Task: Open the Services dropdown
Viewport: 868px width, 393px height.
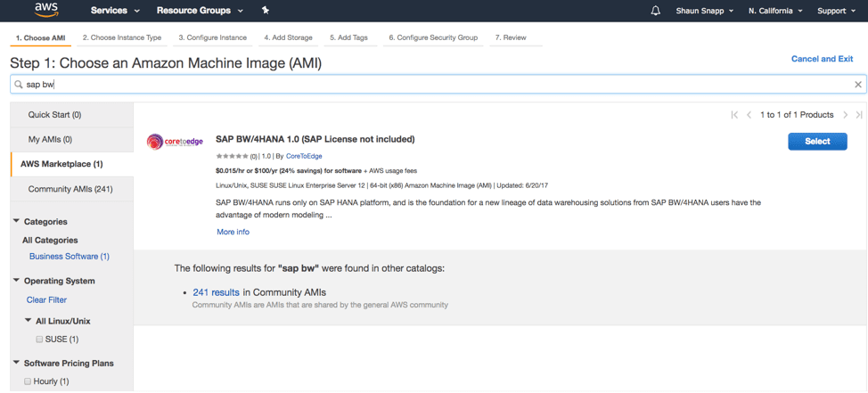Action: click(x=115, y=11)
